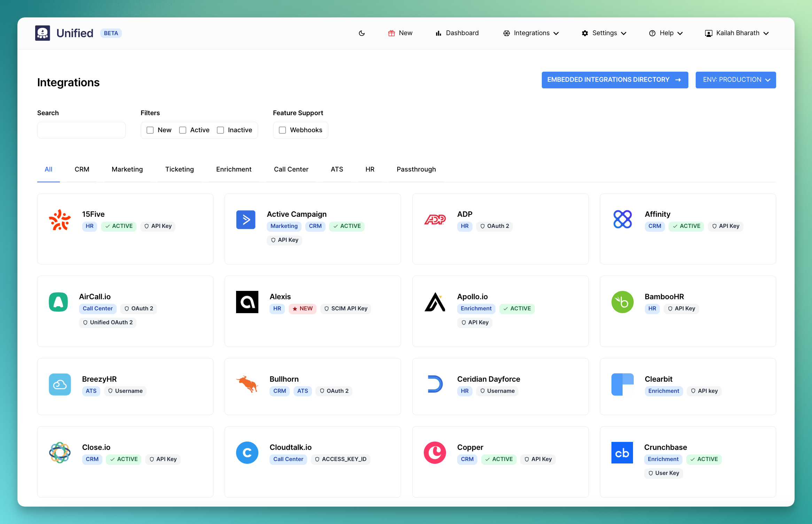Click into the Search input field

(x=81, y=130)
